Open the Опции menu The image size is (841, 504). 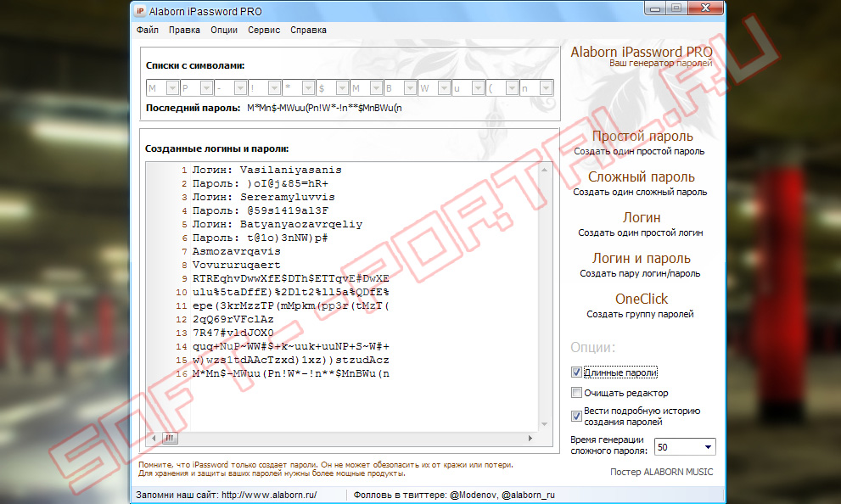point(224,30)
